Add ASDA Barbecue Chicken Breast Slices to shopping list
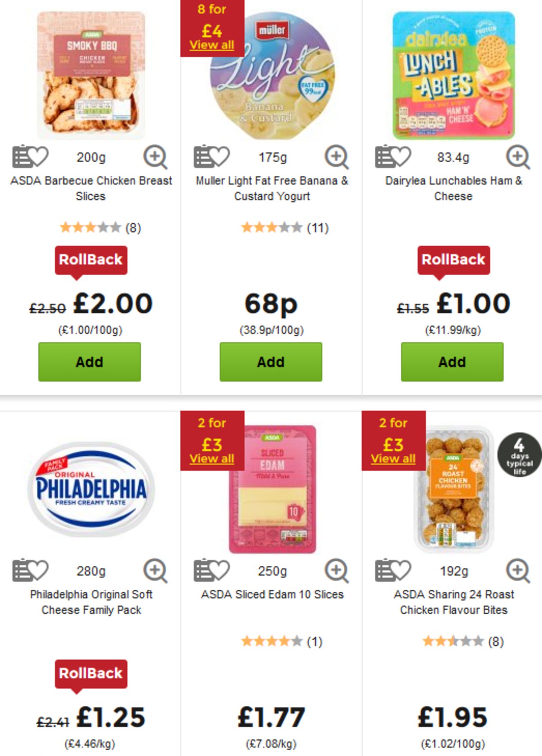The height and width of the screenshot is (756, 542). coord(20,158)
